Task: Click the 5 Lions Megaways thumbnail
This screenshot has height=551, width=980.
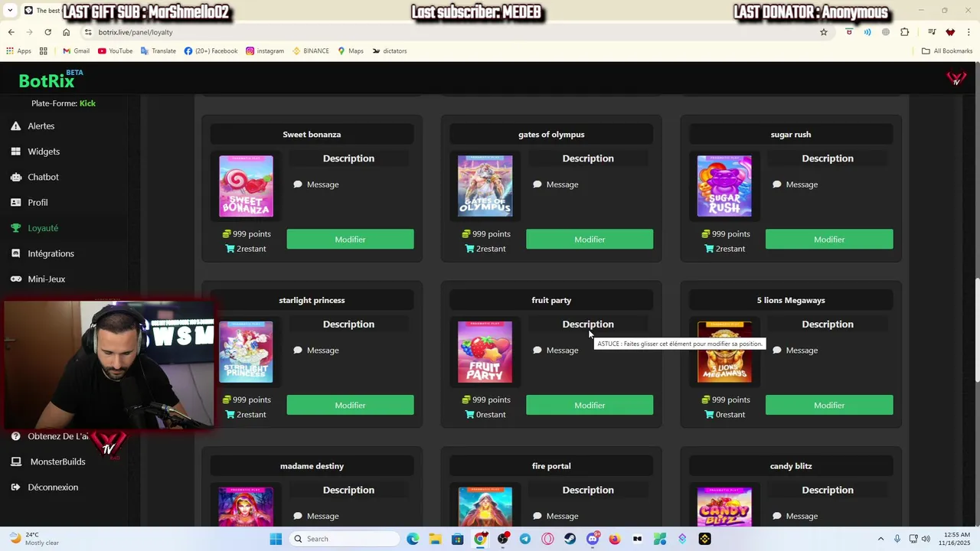Action: 724,352
